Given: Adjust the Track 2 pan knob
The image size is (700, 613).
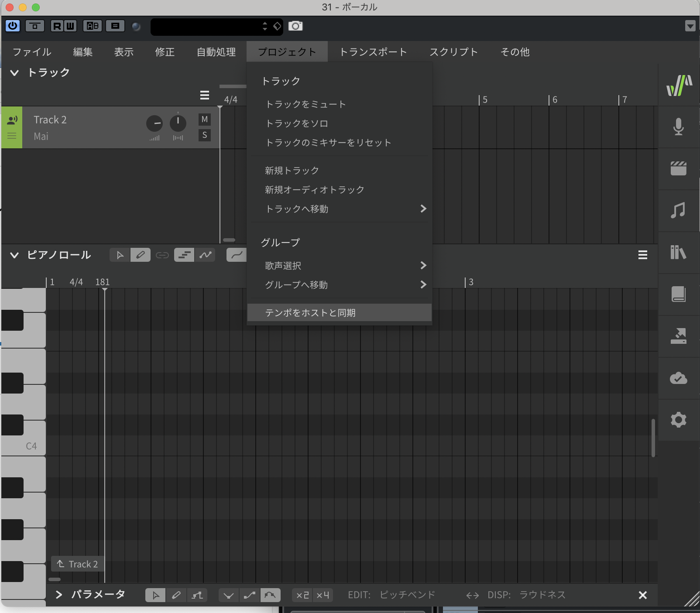Looking at the screenshot, I should pos(178,123).
